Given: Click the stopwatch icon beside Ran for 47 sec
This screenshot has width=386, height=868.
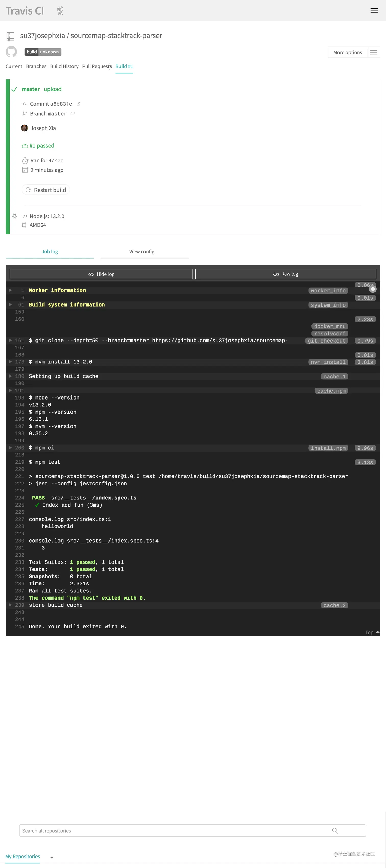Looking at the screenshot, I should (x=25, y=161).
